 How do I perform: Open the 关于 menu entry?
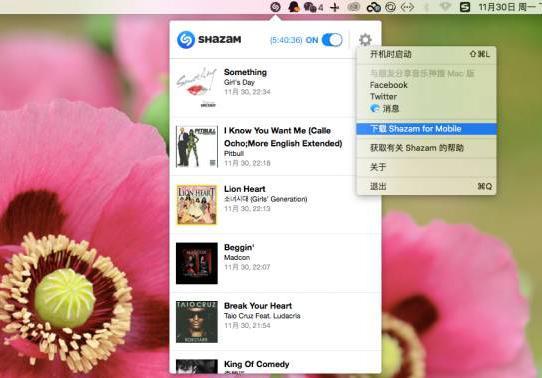point(426,167)
